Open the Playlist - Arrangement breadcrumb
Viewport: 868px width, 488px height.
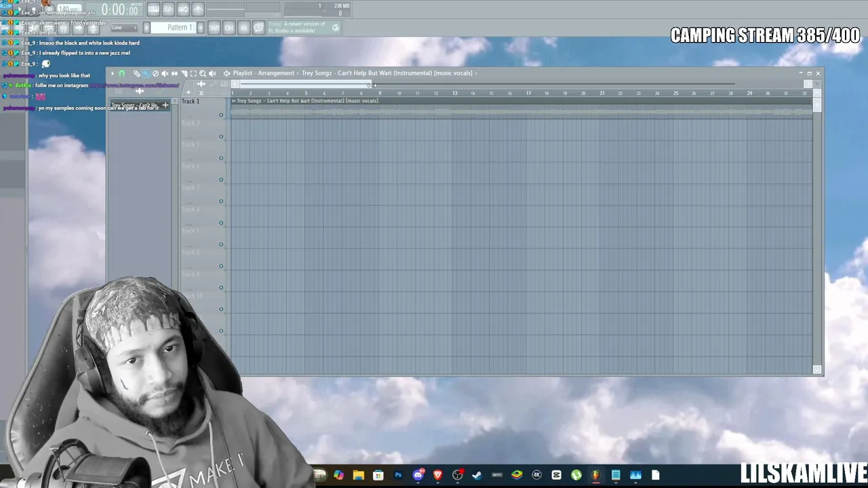pos(264,73)
